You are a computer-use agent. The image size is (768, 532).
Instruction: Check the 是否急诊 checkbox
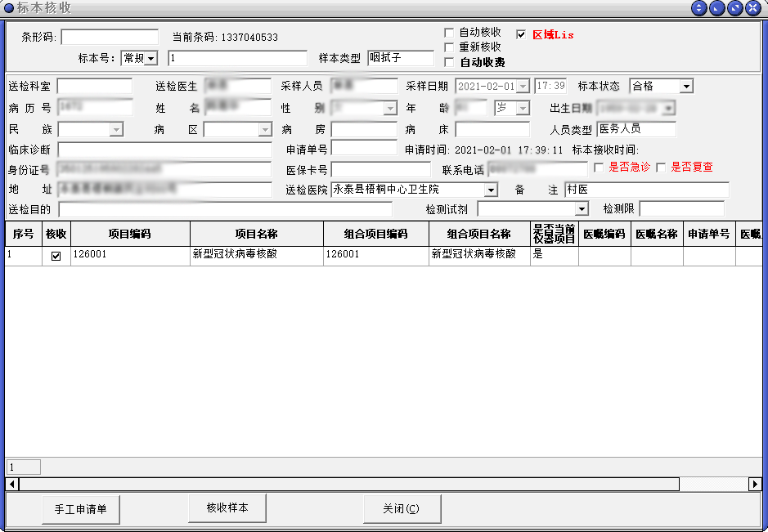(599, 168)
